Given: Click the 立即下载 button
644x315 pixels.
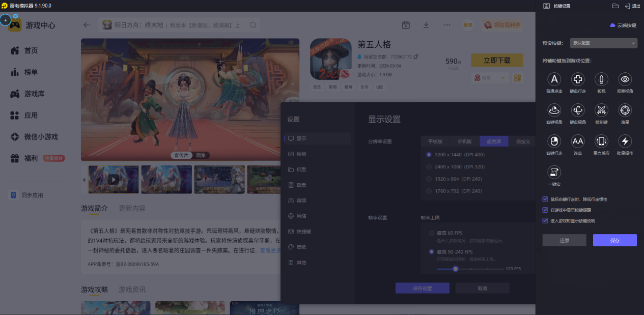Looking at the screenshot, I should (497, 61).
